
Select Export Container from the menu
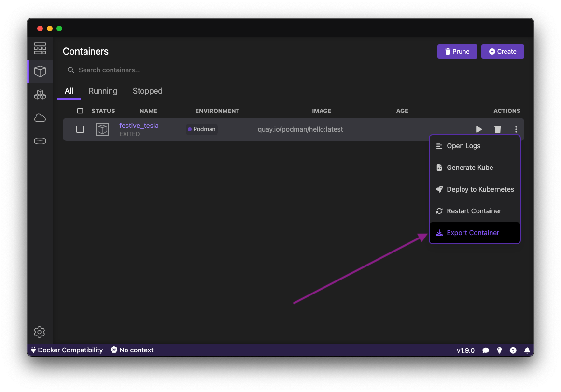point(472,232)
